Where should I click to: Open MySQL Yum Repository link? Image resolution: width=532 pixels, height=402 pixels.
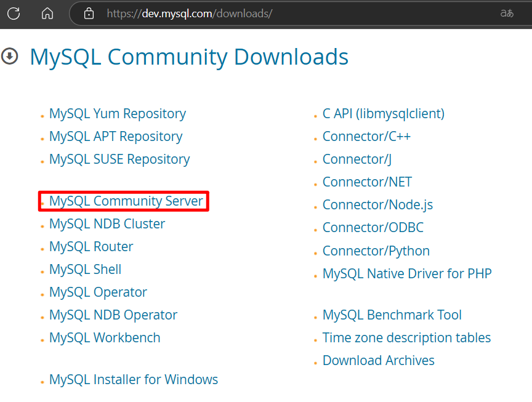coord(118,114)
